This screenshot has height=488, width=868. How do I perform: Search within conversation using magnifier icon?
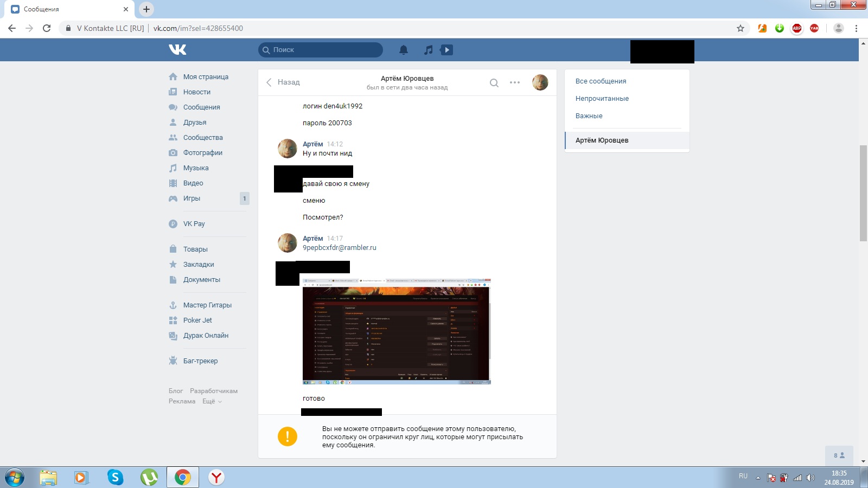[494, 83]
